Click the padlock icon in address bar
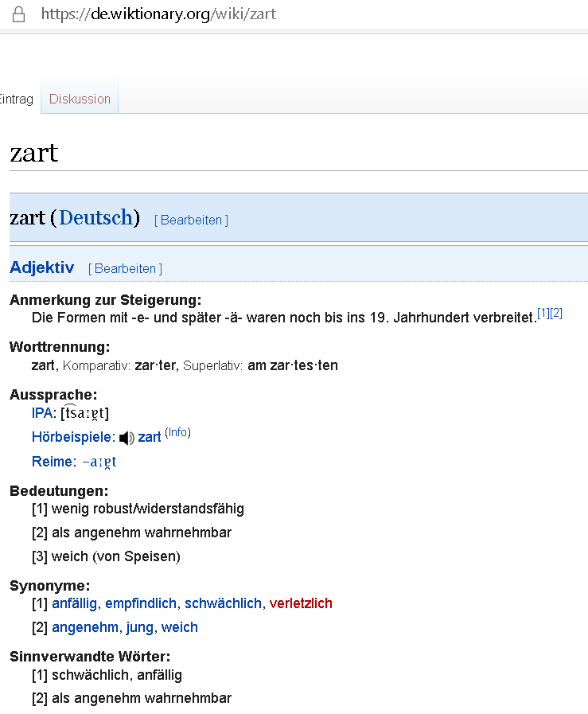588x714 pixels. (18, 14)
